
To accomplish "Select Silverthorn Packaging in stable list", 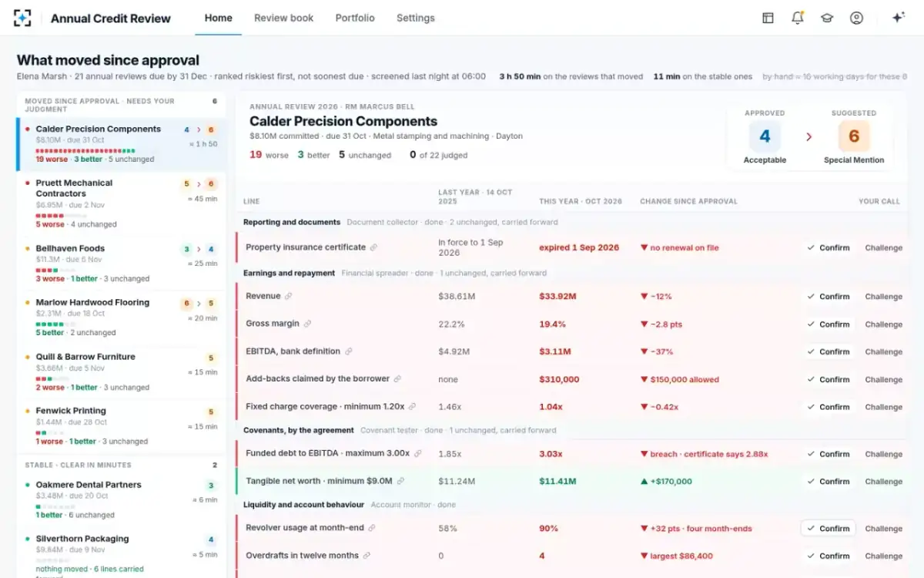I will coord(122,553).
